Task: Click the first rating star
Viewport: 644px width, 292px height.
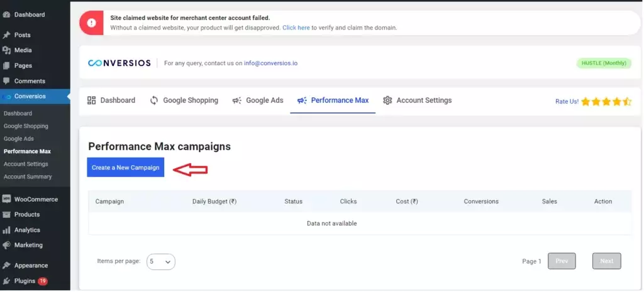Action: (586, 102)
